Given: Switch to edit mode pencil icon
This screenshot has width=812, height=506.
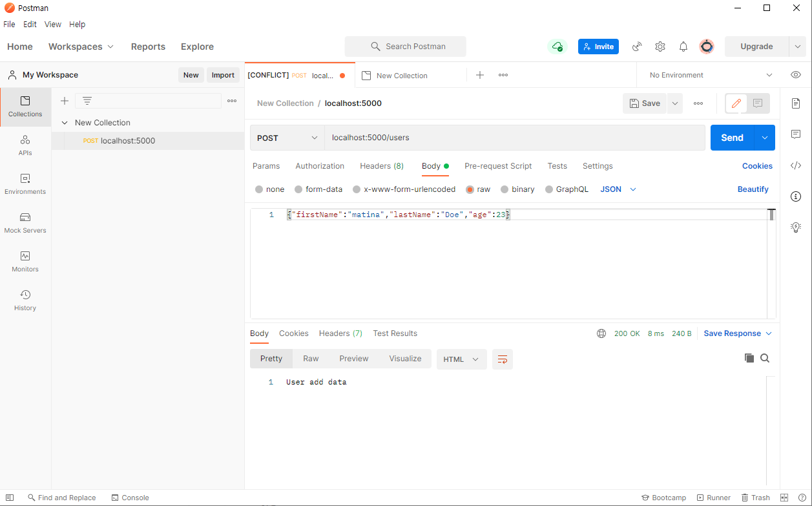Looking at the screenshot, I should (x=736, y=103).
